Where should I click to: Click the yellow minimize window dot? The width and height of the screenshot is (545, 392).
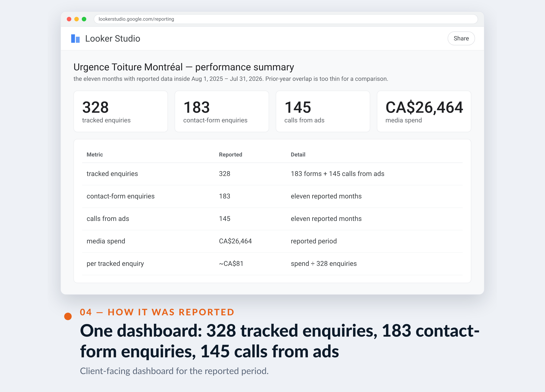coord(76,19)
